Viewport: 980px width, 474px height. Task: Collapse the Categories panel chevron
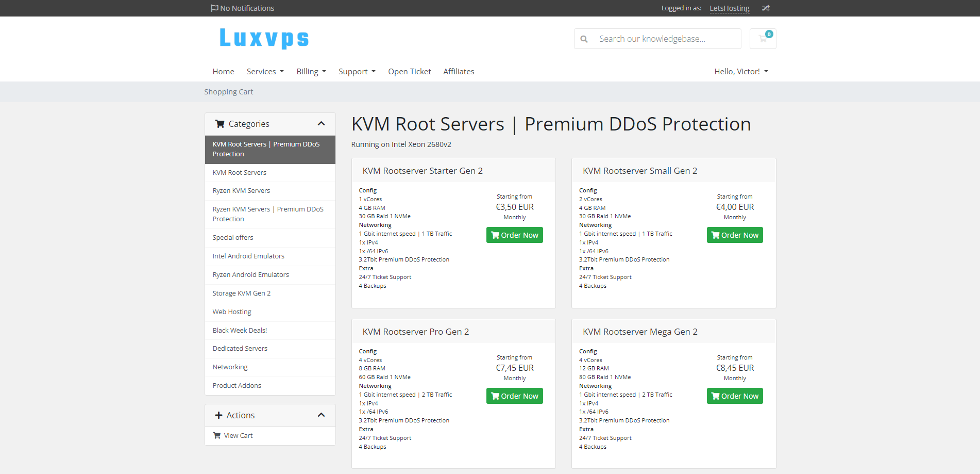(322, 124)
